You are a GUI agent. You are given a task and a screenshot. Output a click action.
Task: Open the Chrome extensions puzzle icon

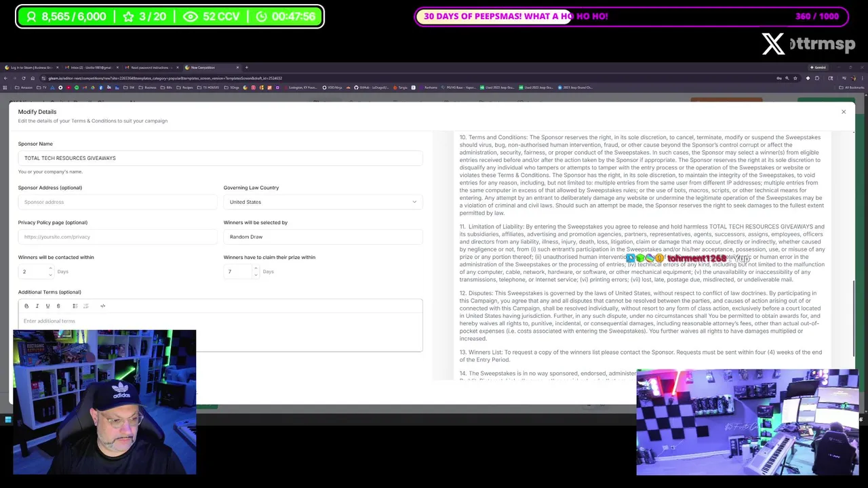point(817,78)
